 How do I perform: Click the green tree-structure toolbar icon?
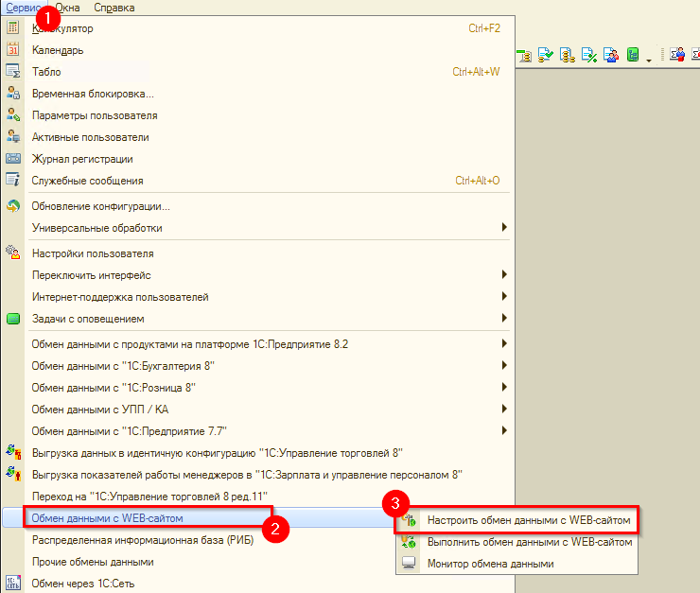[634, 55]
